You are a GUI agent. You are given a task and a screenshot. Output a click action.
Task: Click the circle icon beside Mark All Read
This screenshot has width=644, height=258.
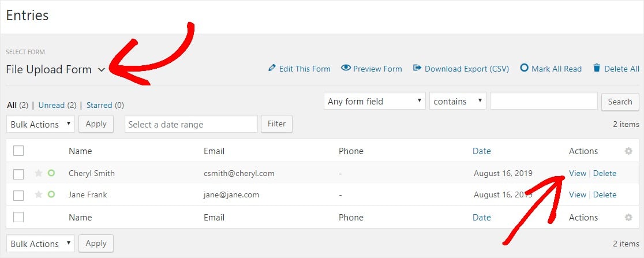(x=524, y=68)
